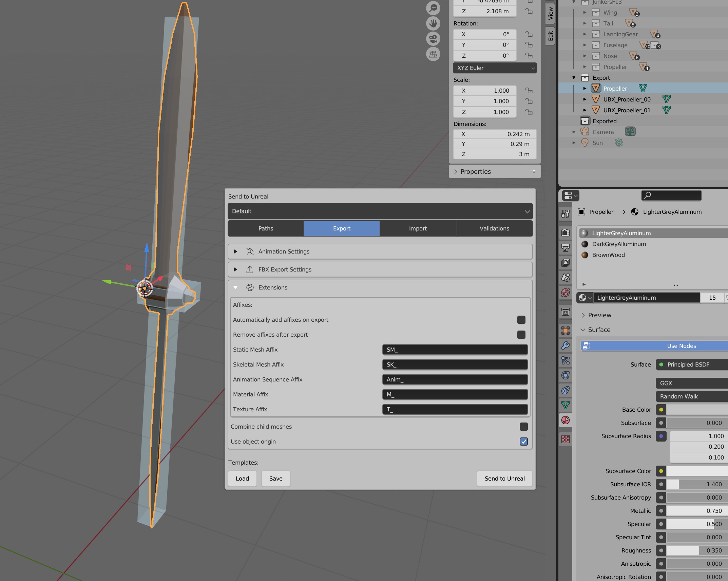Click the camera view icon in viewport controls
The height and width of the screenshot is (581, 728).
[x=433, y=38]
